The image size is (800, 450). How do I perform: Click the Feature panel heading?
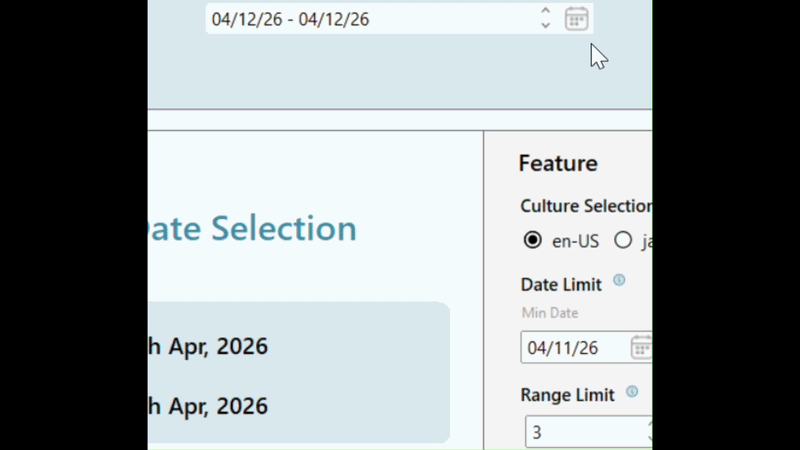click(x=558, y=163)
